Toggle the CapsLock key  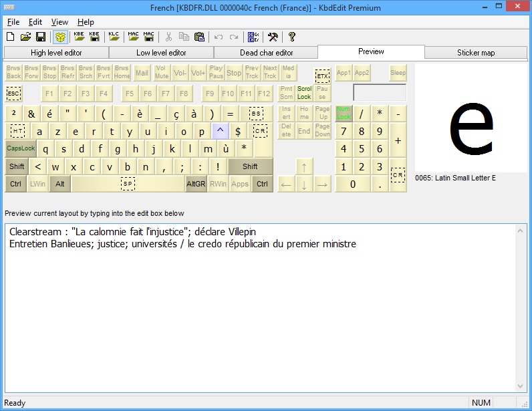[x=21, y=148]
